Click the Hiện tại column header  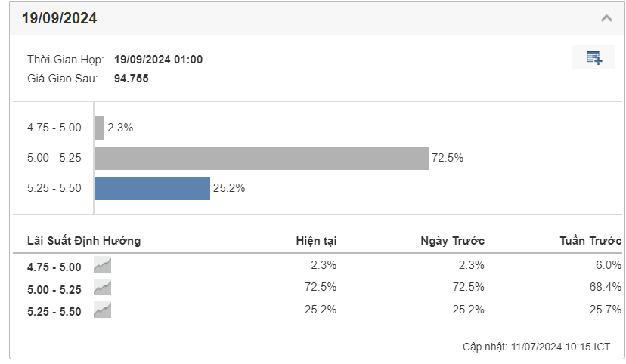tap(316, 241)
